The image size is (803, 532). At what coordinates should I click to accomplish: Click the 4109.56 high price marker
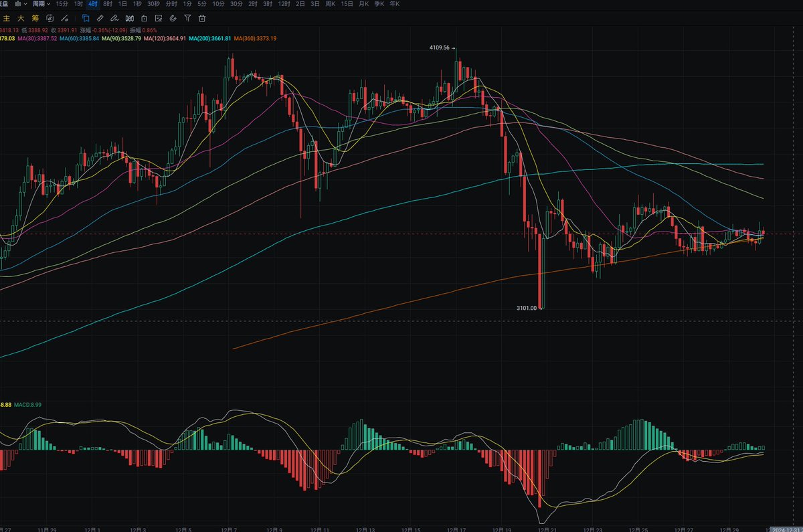pos(440,48)
